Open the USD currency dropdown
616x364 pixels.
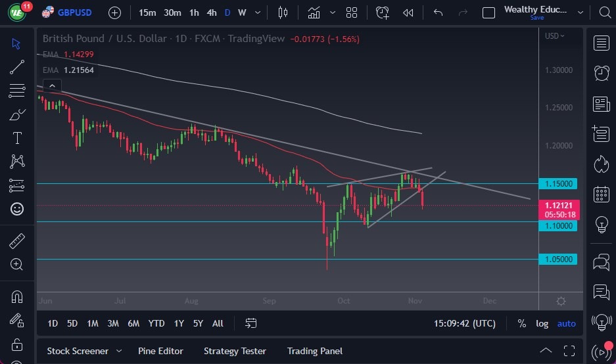(555, 35)
